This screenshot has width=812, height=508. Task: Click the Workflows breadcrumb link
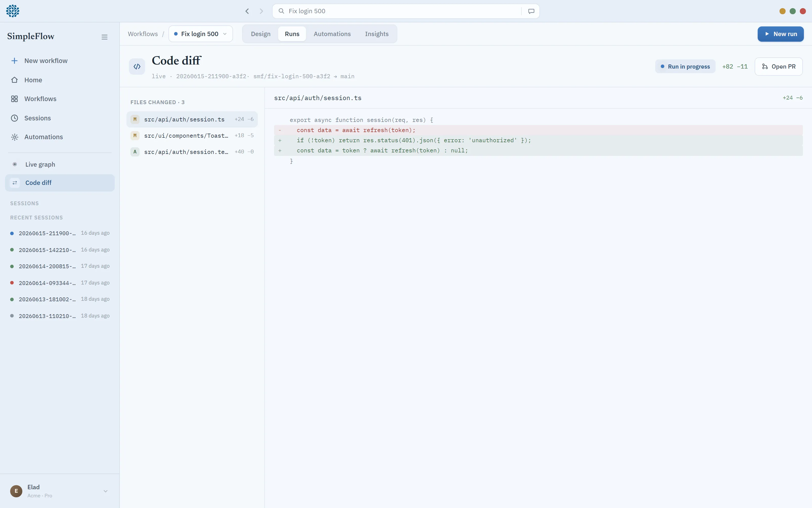pyautogui.click(x=143, y=34)
